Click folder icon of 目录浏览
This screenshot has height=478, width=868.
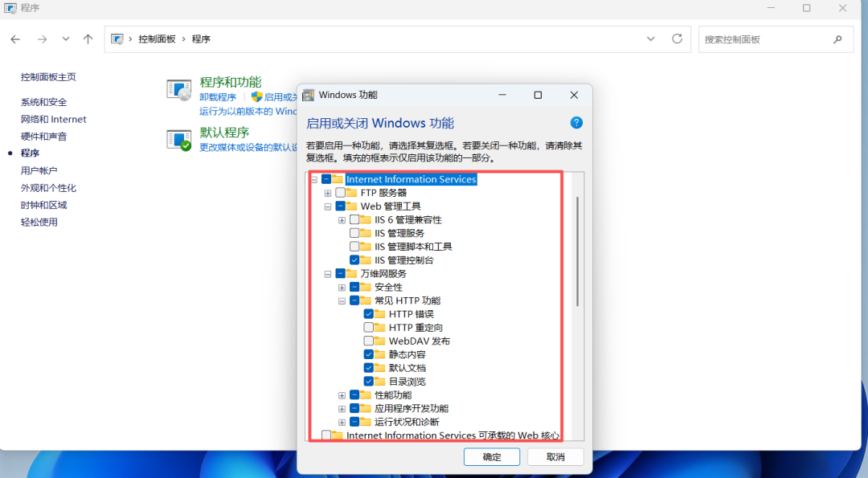coord(379,381)
